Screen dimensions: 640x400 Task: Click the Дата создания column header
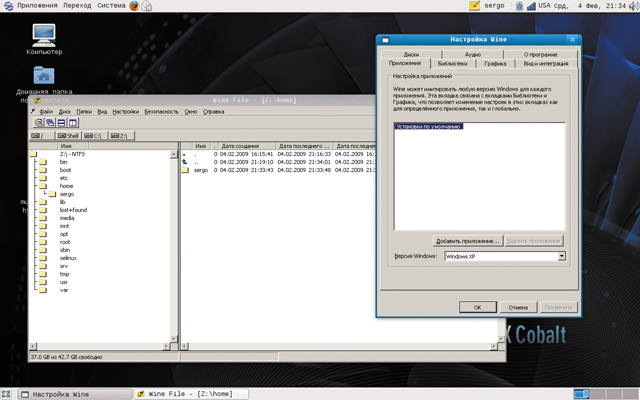click(x=247, y=146)
